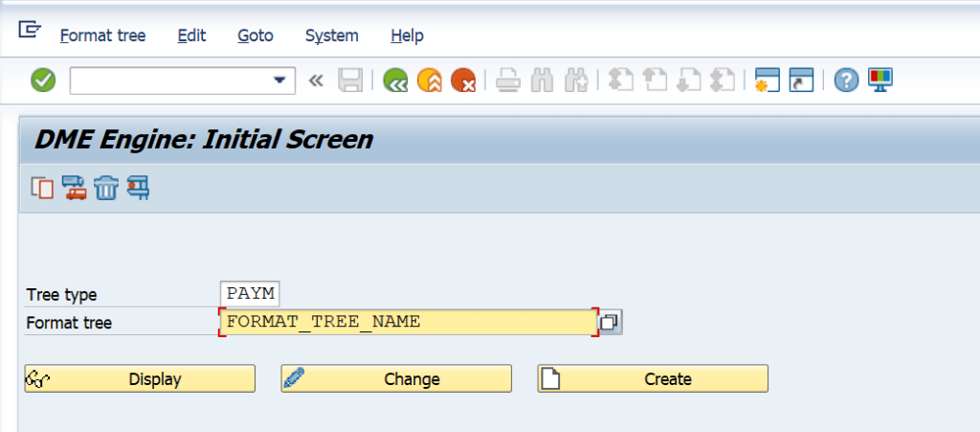Click the Format tree name input field
The height and width of the screenshot is (432, 980).
(409, 322)
